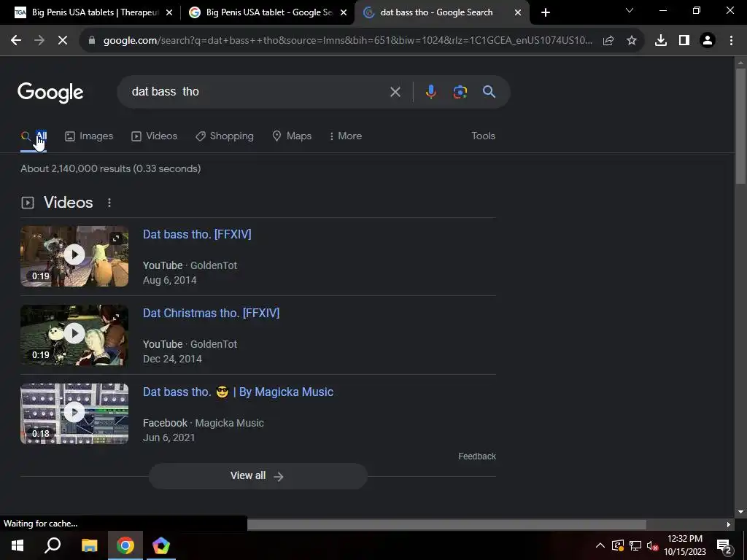Open Dat Christmas tho. [FFXIV] link
This screenshot has height=560, width=747.
point(211,313)
